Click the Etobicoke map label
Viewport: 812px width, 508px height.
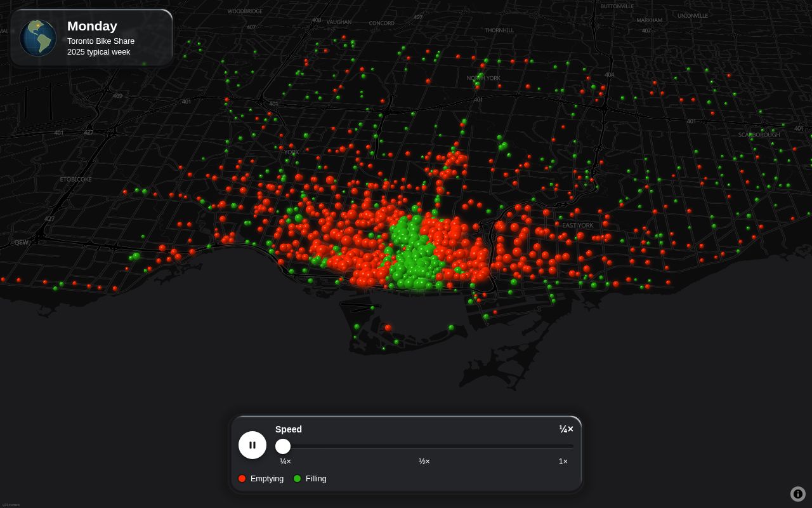[x=76, y=180]
